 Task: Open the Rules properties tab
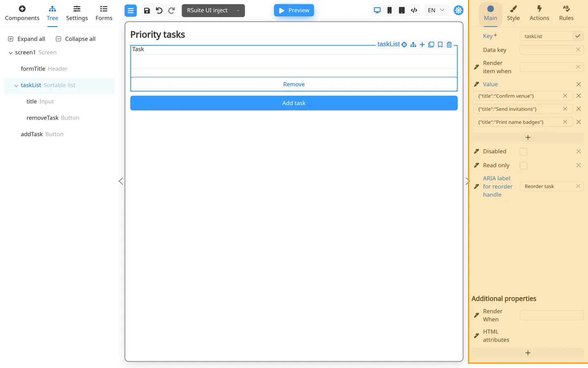coord(566,13)
